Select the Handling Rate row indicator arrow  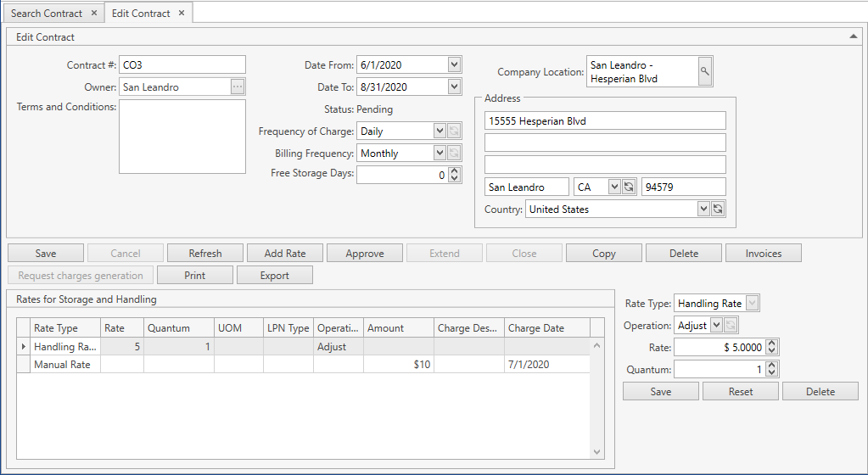click(23, 346)
